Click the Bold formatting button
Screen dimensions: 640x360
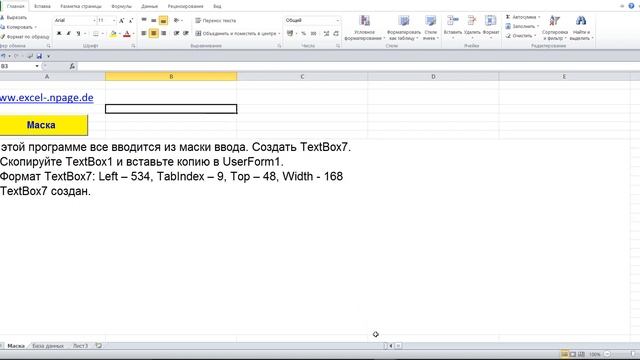coord(59,33)
